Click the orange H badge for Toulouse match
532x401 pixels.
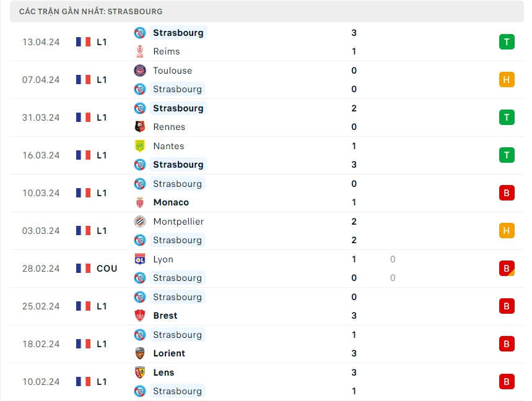(x=507, y=80)
